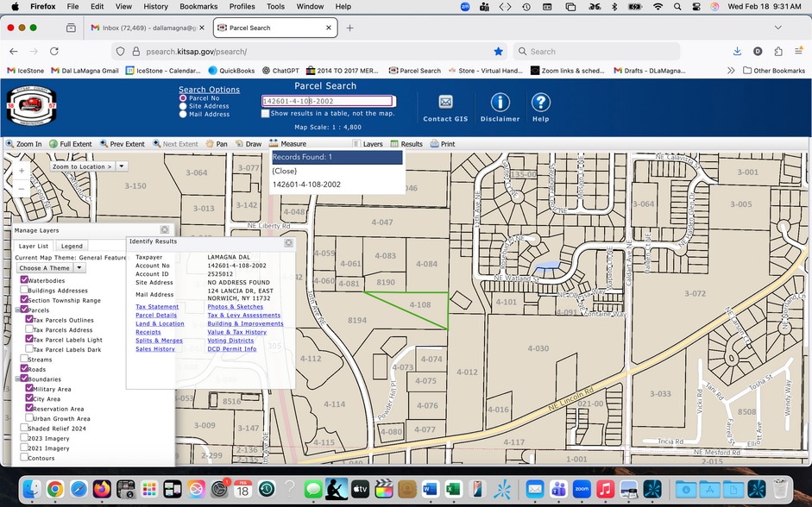This screenshot has width=812, height=507.
Task: Open the Contact GIS envelope icon
Action: click(445, 103)
